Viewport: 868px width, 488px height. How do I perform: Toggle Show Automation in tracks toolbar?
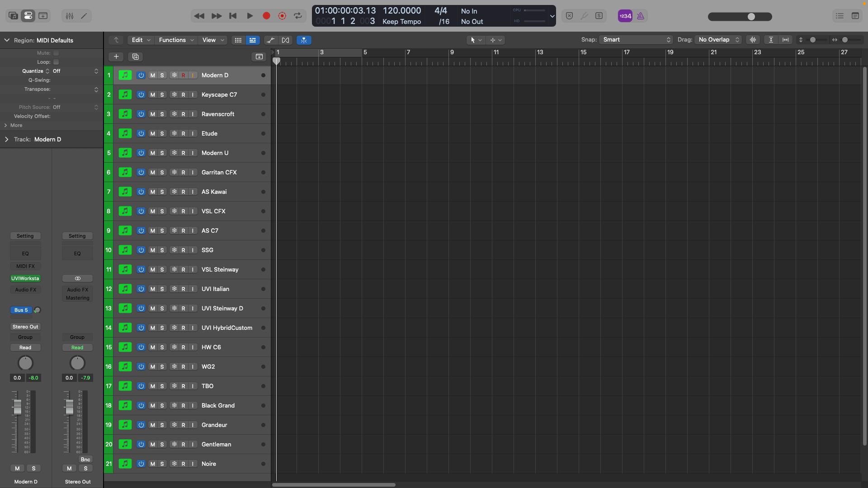(270, 40)
